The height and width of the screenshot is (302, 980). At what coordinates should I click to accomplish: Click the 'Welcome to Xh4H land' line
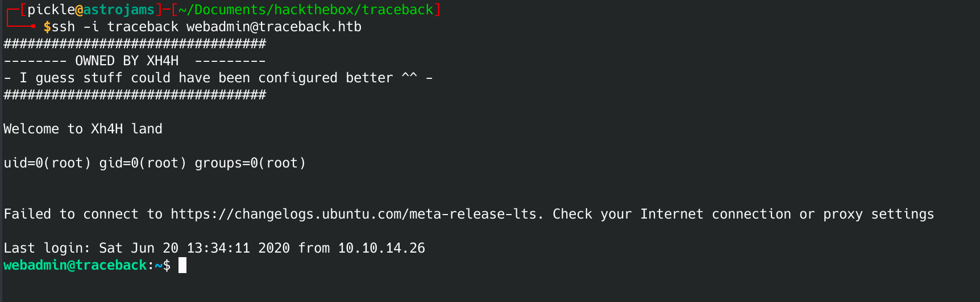click(83, 129)
